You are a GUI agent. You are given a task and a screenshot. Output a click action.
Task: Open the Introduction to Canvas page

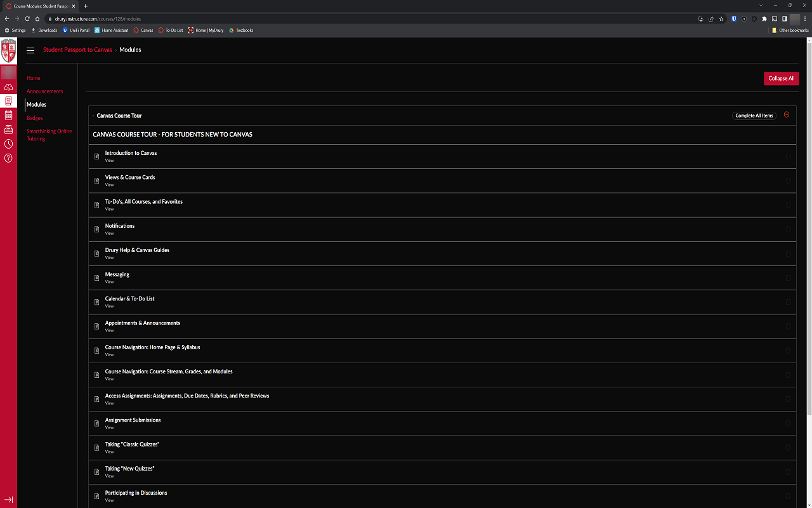point(131,153)
